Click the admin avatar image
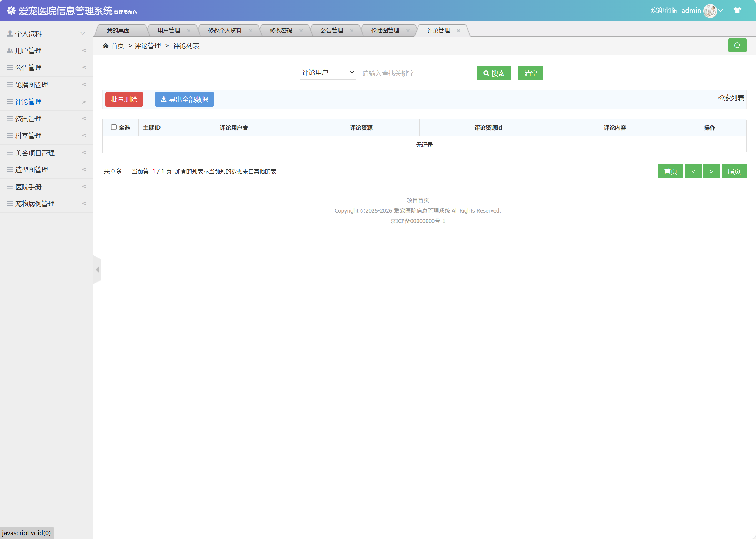This screenshot has width=756, height=539. coord(709,11)
